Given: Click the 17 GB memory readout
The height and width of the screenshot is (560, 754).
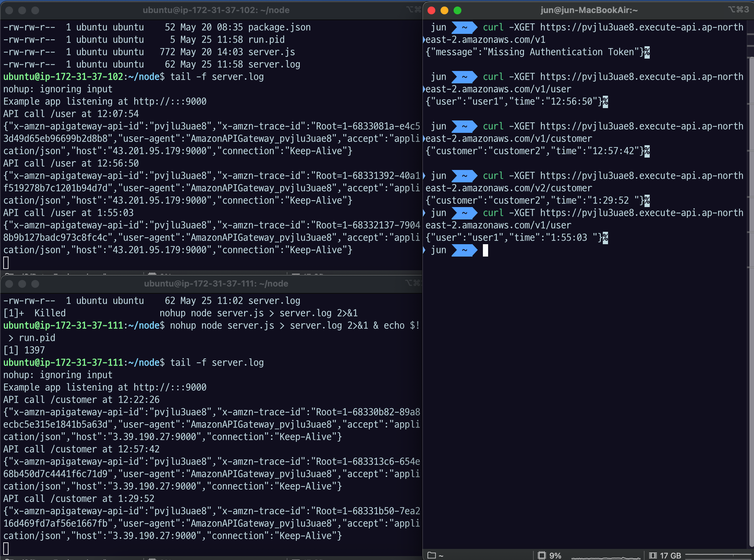Looking at the screenshot, I should coord(670,555).
